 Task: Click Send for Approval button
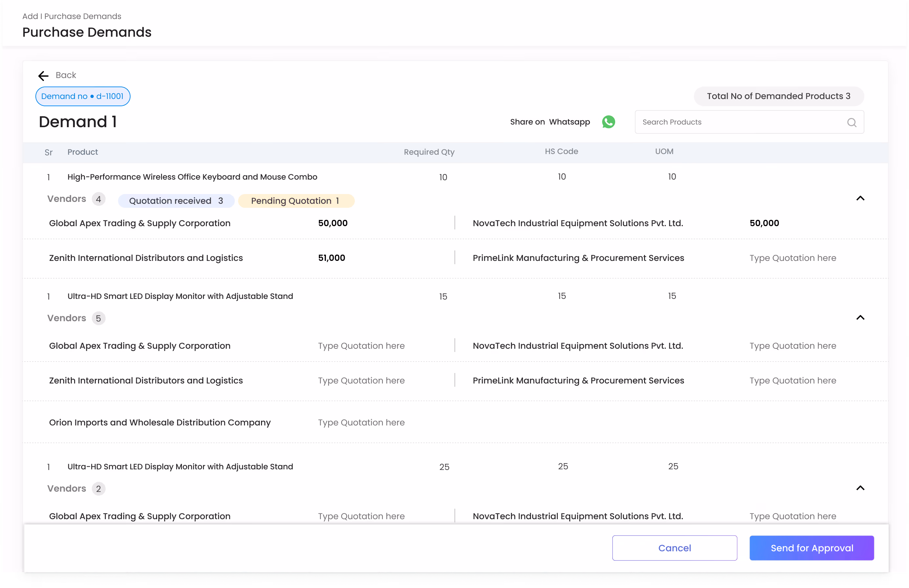812,548
